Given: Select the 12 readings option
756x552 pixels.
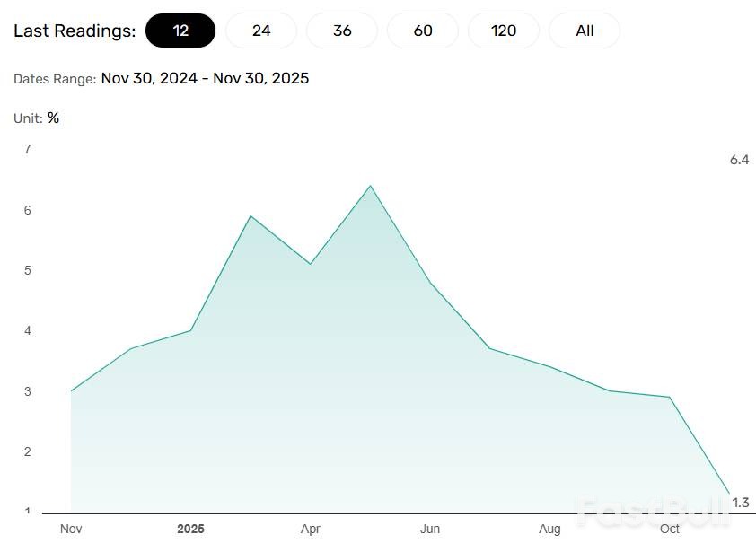Looking at the screenshot, I should (180, 31).
